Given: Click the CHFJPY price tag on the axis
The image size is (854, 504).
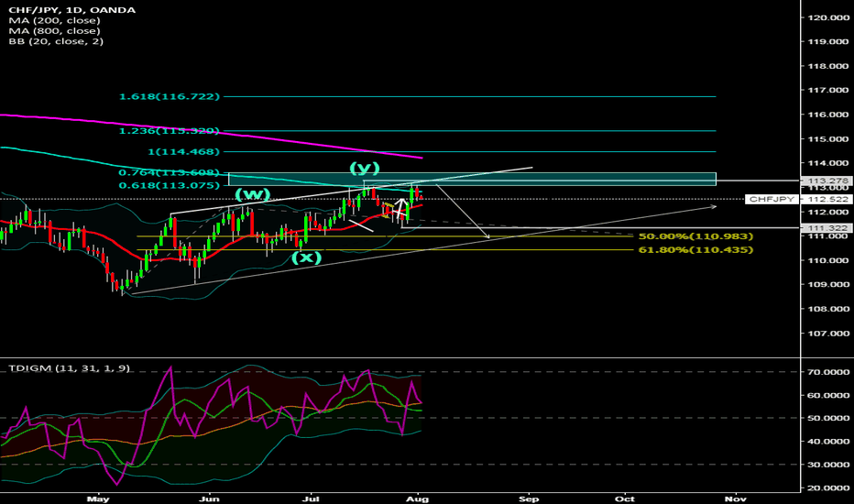Looking at the screenshot, I should point(772,200).
